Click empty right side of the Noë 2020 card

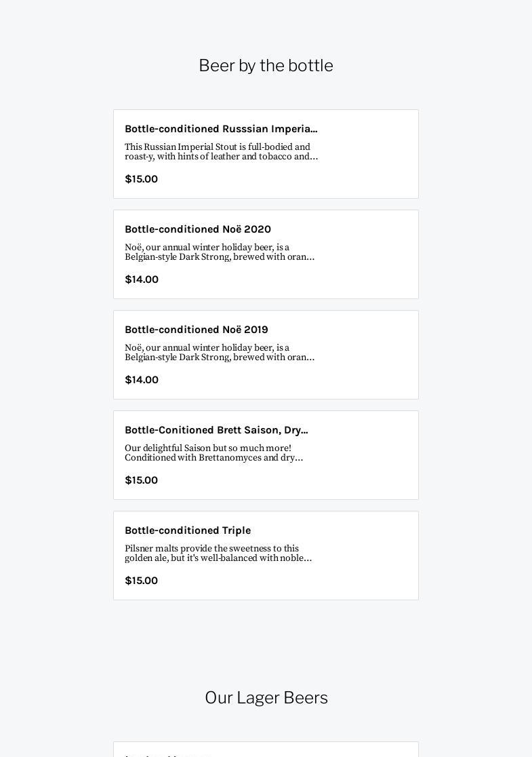coord(369,254)
